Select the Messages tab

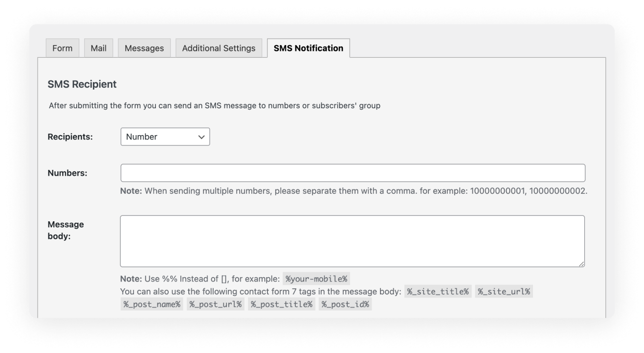(x=144, y=48)
